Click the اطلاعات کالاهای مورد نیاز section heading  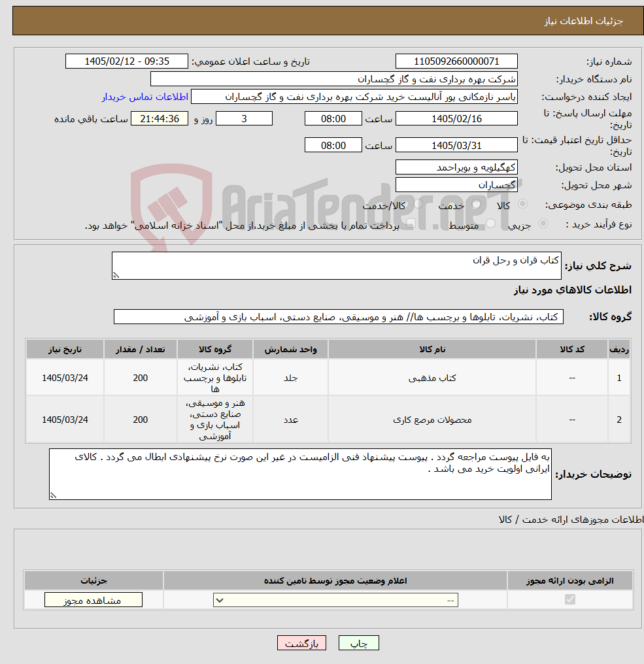(572, 290)
